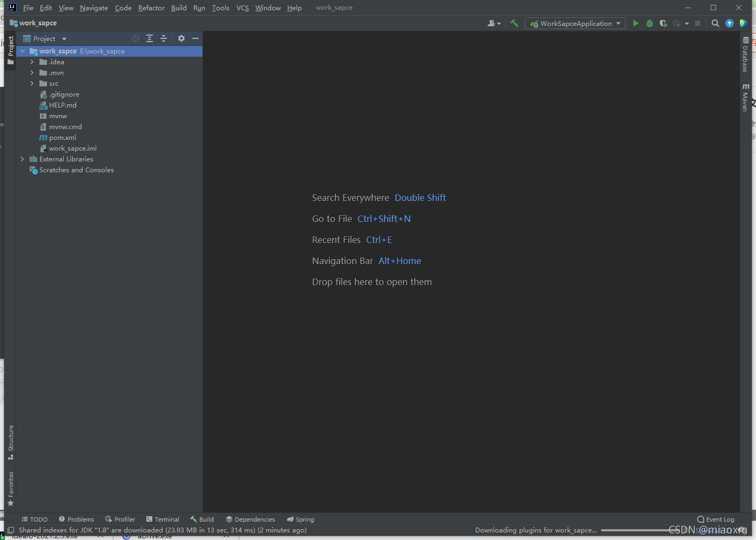Image resolution: width=756 pixels, height=540 pixels.
Task: Run WorkSapceApplication with green play icon
Action: pos(636,23)
